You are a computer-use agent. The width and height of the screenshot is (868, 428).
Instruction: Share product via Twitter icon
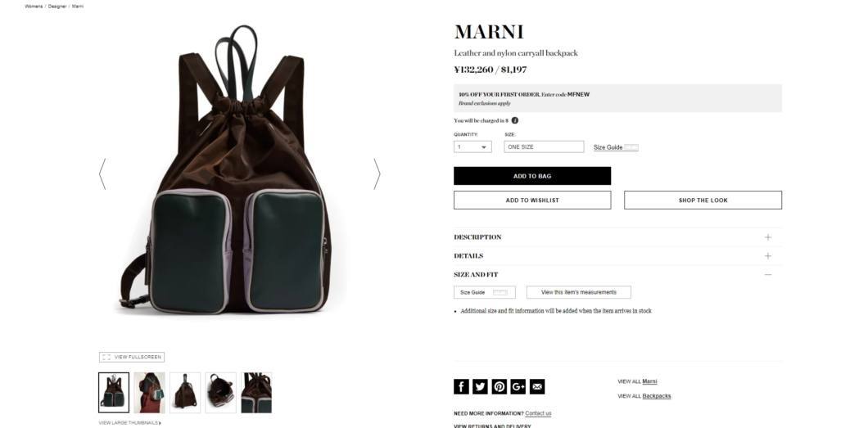(480, 386)
